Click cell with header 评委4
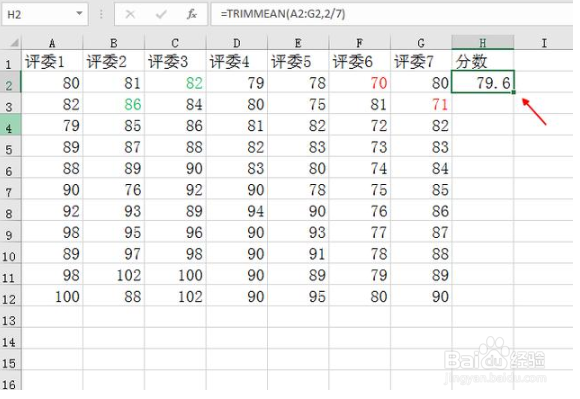The image size is (580, 399). point(237,61)
